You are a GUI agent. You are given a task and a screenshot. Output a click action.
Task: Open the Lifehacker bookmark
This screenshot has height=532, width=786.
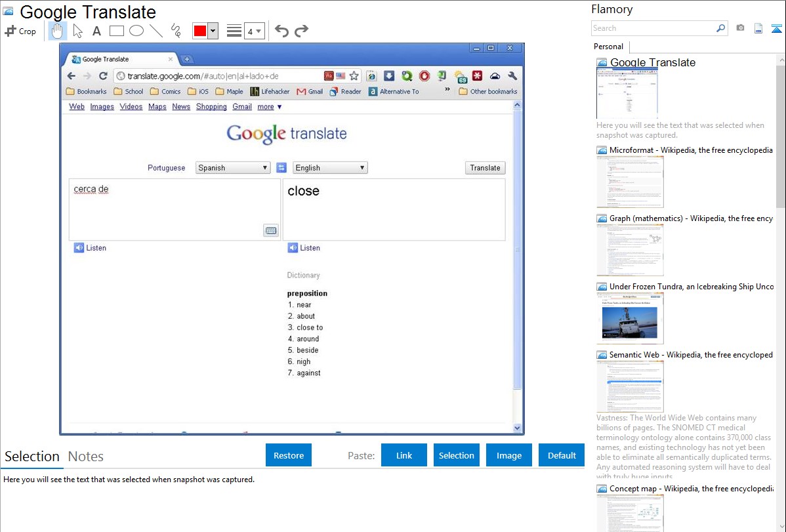click(270, 91)
